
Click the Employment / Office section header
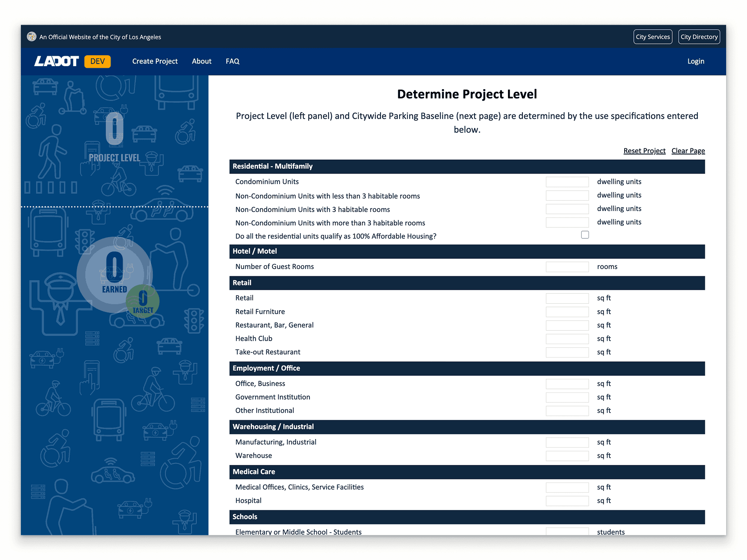click(467, 369)
